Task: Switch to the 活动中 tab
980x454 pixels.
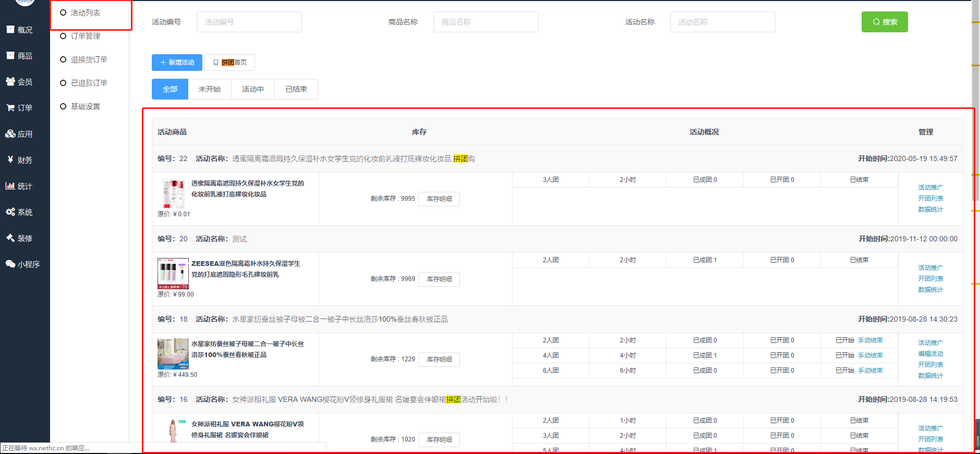Action: [x=253, y=89]
